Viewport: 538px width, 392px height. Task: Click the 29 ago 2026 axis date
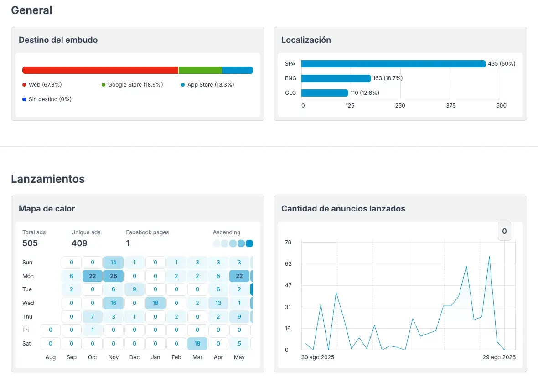pos(499,357)
